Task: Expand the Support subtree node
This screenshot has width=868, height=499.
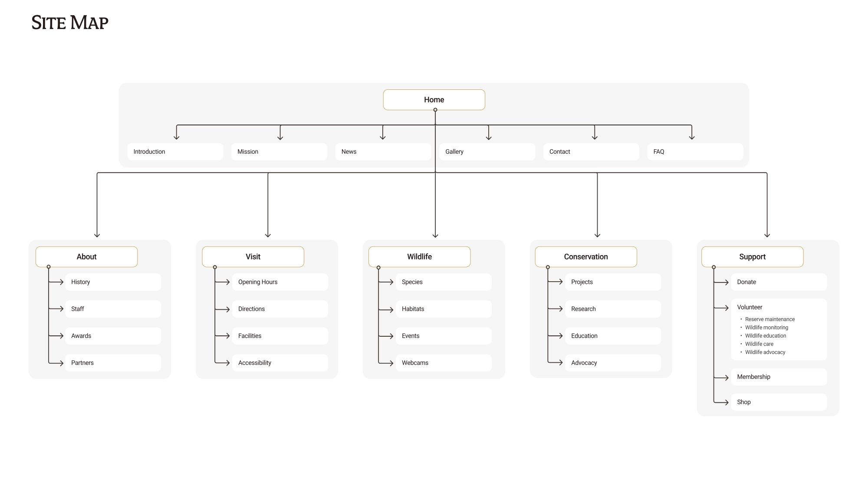Action: [x=713, y=267]
